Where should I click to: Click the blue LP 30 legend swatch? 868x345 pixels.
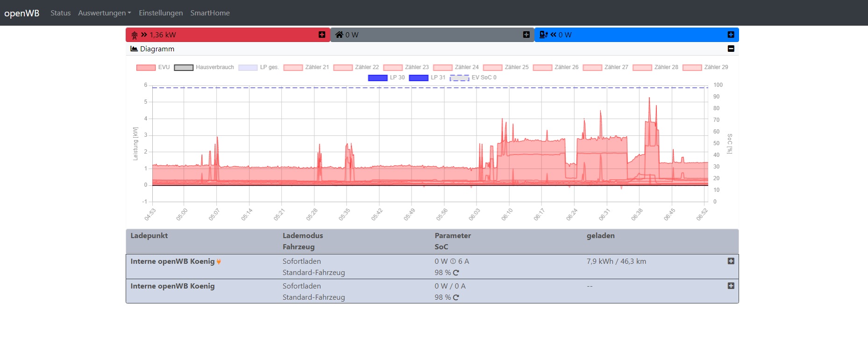377,77
